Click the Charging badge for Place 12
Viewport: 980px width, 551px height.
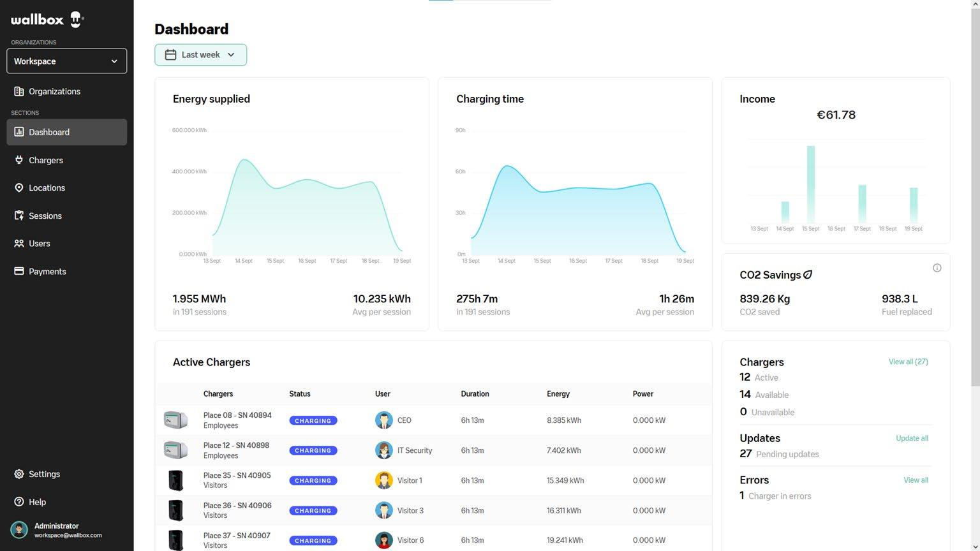[313, 451]
